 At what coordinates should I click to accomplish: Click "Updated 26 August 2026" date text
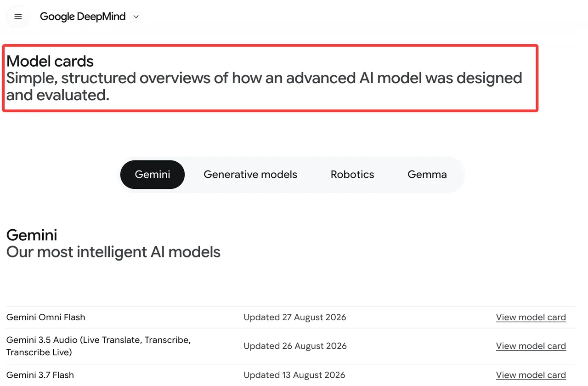pyautogui.click(x=295, y=346)
